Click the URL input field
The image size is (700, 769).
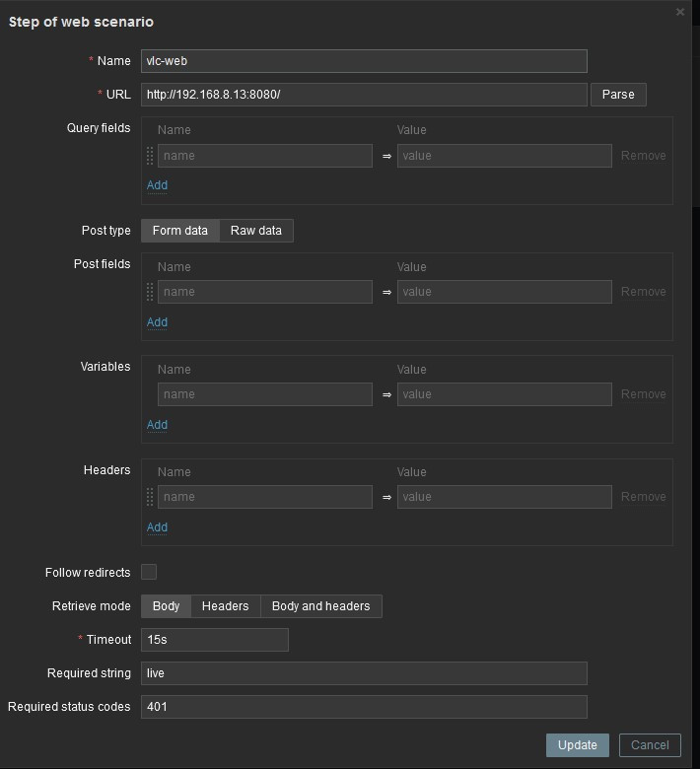point(364,95)
